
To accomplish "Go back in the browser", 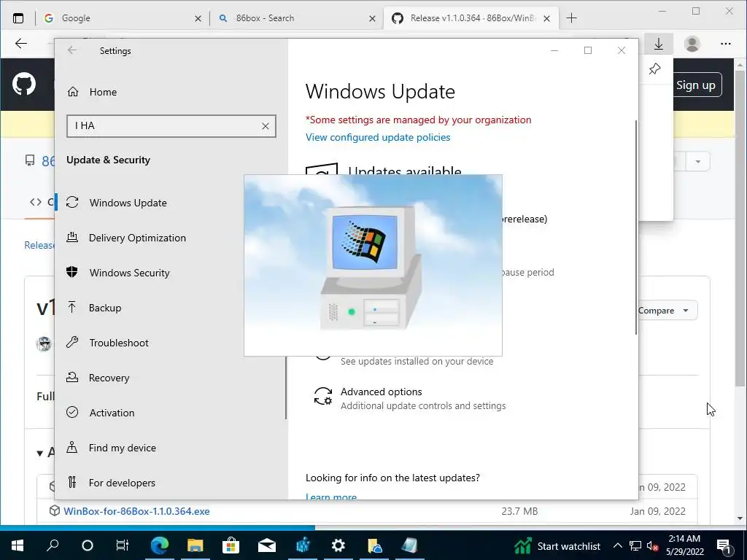I will [x=21, y=44].
